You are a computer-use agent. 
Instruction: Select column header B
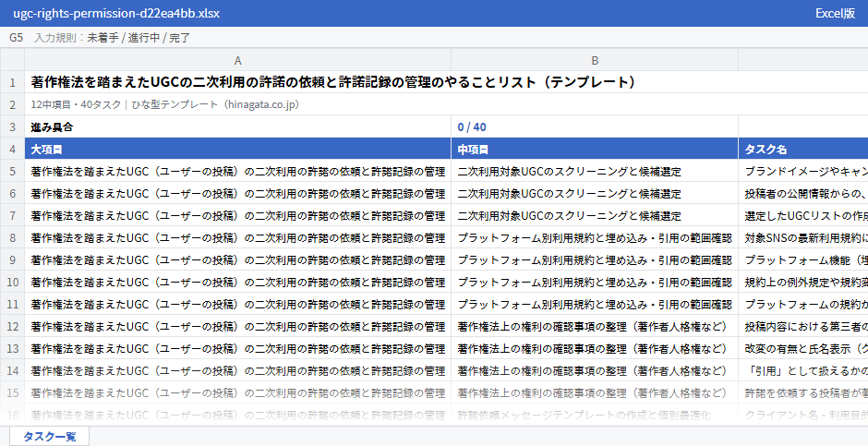(595, 60)
